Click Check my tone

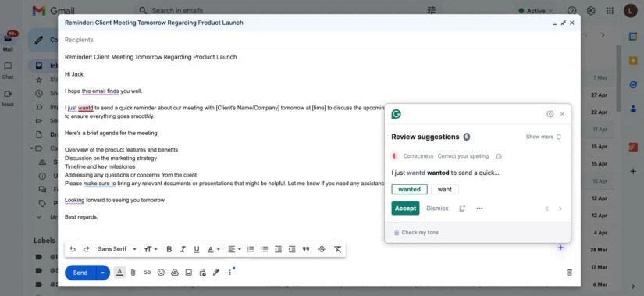coord(416,233)
